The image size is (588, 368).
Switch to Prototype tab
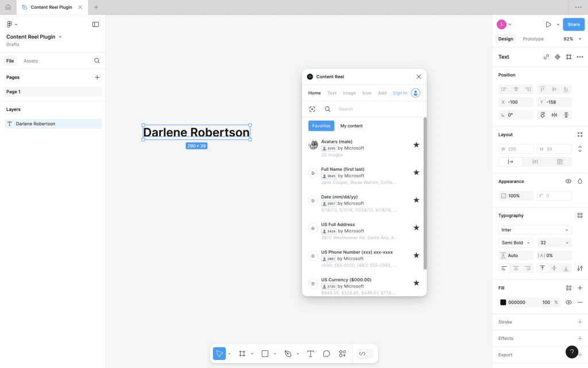coord(533,39)
